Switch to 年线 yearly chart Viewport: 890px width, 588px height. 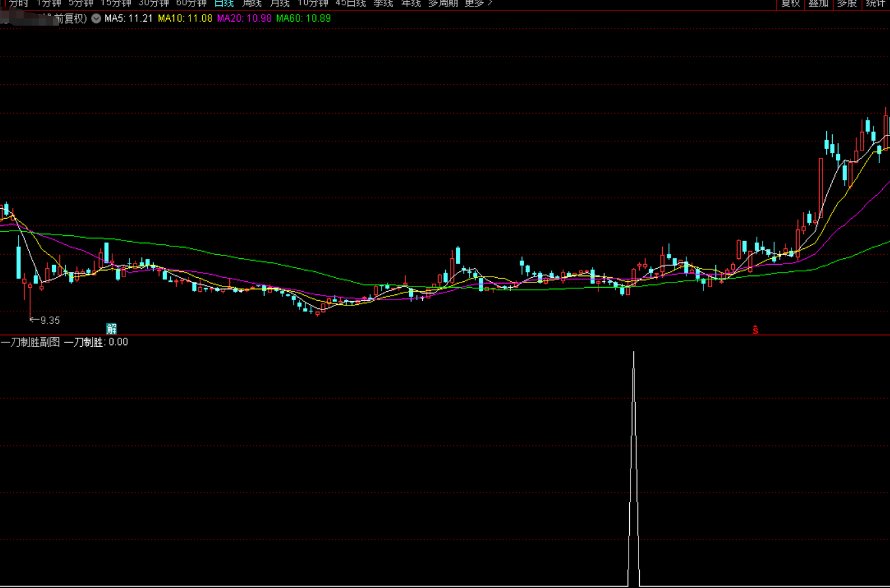pos(411,3)
